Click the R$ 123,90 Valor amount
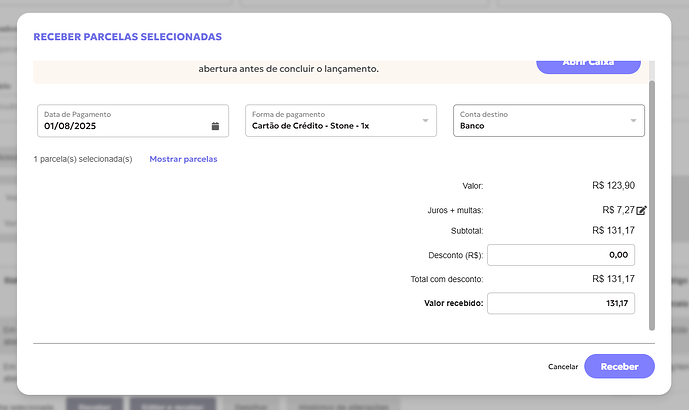The height and width of the screenshot is (410, 689). [613, 185]
